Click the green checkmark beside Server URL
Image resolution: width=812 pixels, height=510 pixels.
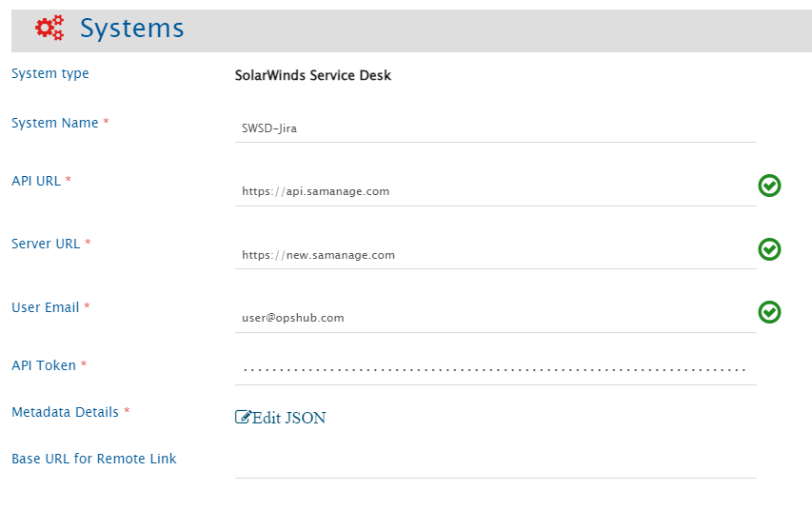point(769,249)
